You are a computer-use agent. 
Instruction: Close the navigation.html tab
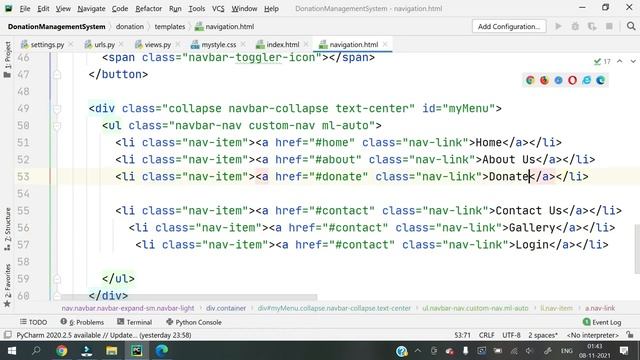coord(385,44)
